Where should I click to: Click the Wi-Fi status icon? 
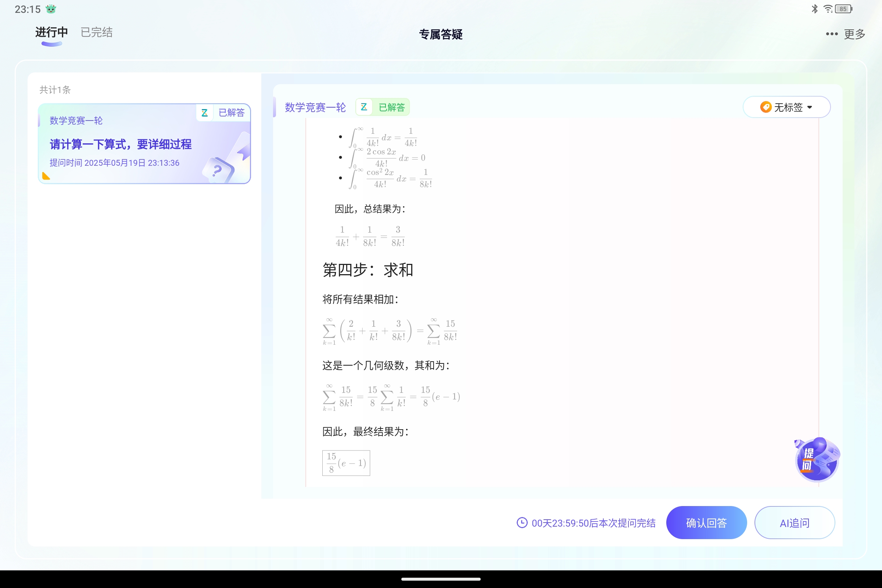click(828, 8)
